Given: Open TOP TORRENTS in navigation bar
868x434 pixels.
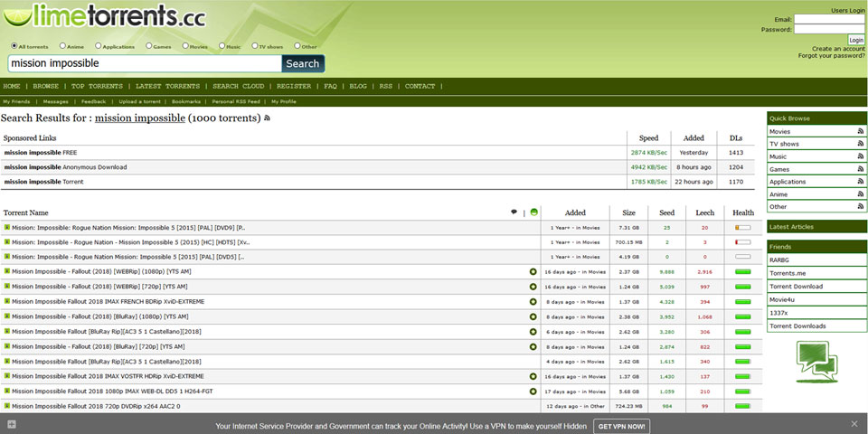Looking at the screenshot, I should point(97,86).
